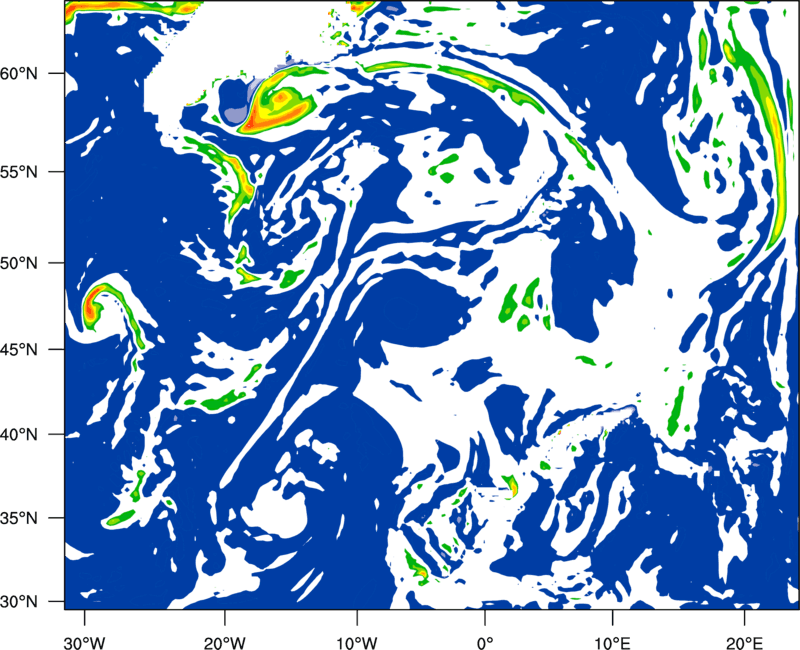The image size is (800, 650).
Task: Click the 50°N latitude label
Action: pyautogui.click(x=19, y=263)
